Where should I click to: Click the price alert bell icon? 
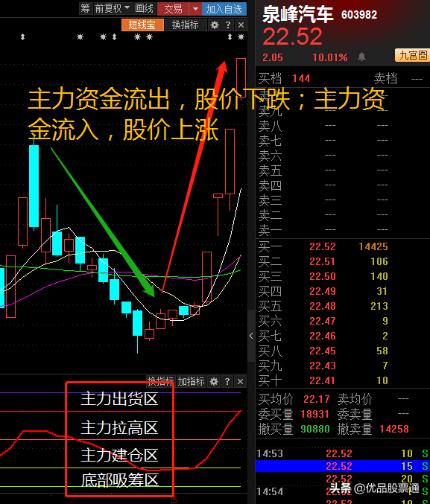[x=361, y=57]
